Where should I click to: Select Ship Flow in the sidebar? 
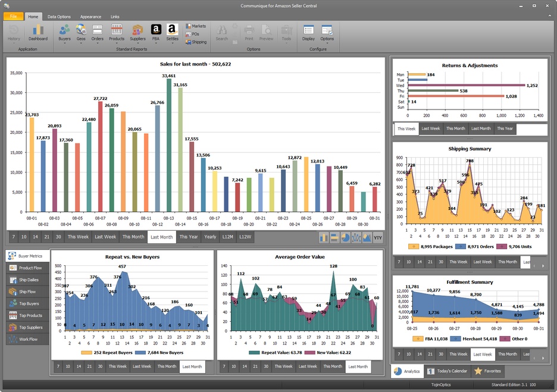(27, 291)
